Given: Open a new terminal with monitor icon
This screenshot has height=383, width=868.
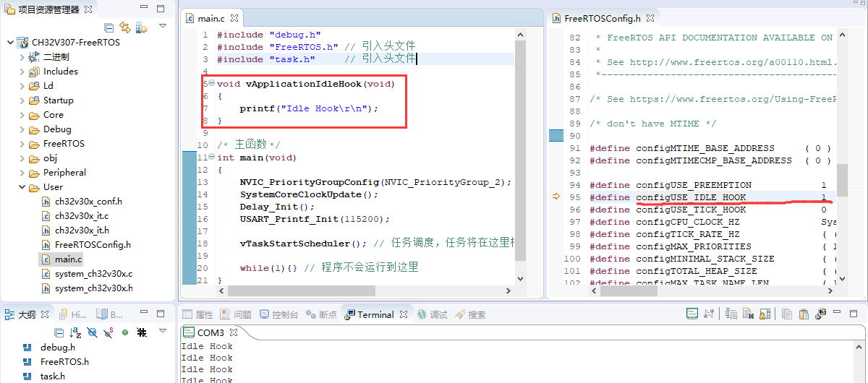Looking at the screenshot, I should pos(692,314).
